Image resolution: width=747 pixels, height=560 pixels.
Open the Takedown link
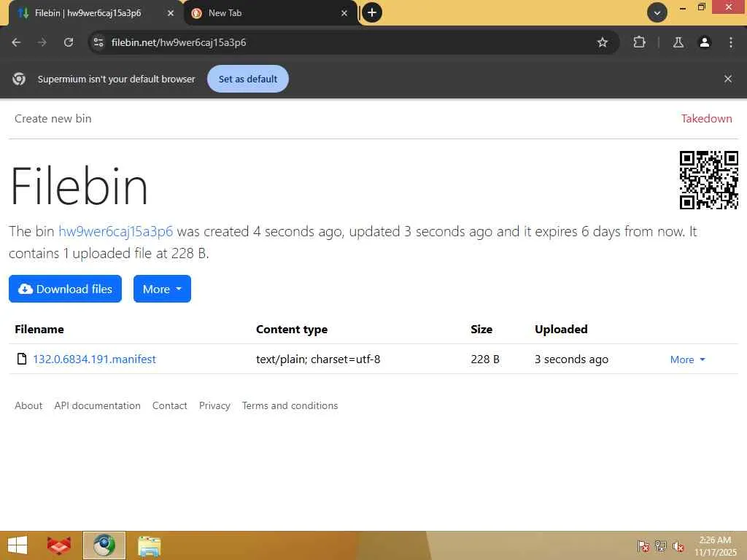pyautogui.click(x=706, y=119)
